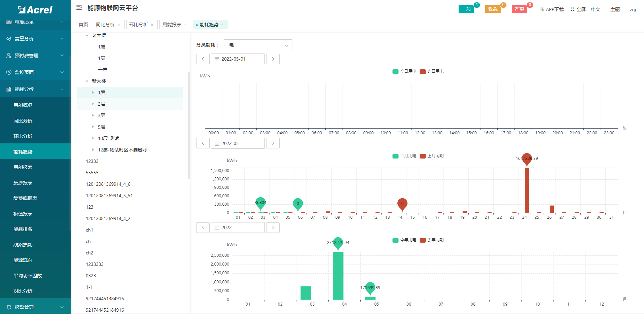644x314 pixels.
Task: Open sidebar item 用能报表
Action: click(x=23, y=167)
